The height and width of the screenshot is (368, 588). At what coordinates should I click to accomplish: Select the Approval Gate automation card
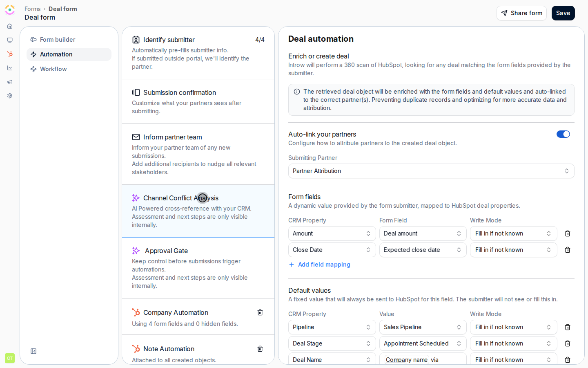click(198, 268)
